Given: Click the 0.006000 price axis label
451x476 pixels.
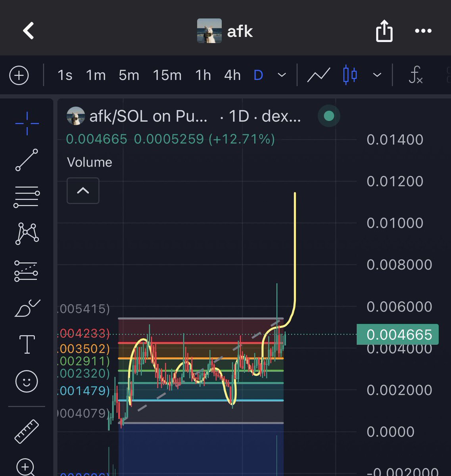Looking at the screenshot, I should [x=399, y=307].
